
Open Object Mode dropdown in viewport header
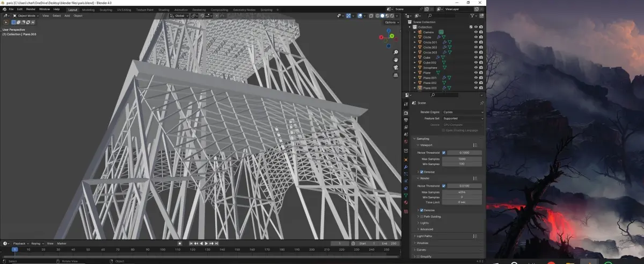26,16
